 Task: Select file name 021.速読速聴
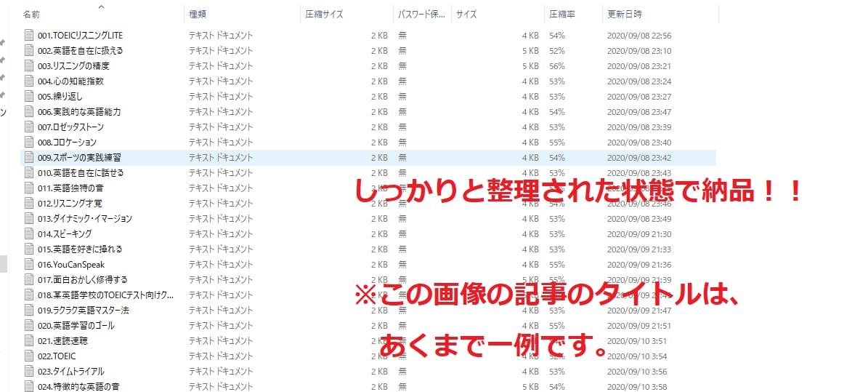click(x=62, y=340)
